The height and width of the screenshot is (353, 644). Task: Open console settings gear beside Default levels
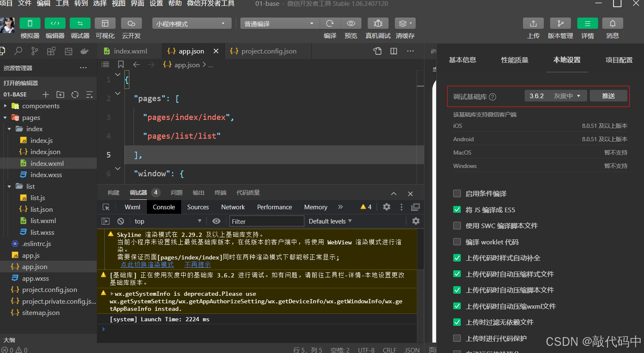(416, 221)
